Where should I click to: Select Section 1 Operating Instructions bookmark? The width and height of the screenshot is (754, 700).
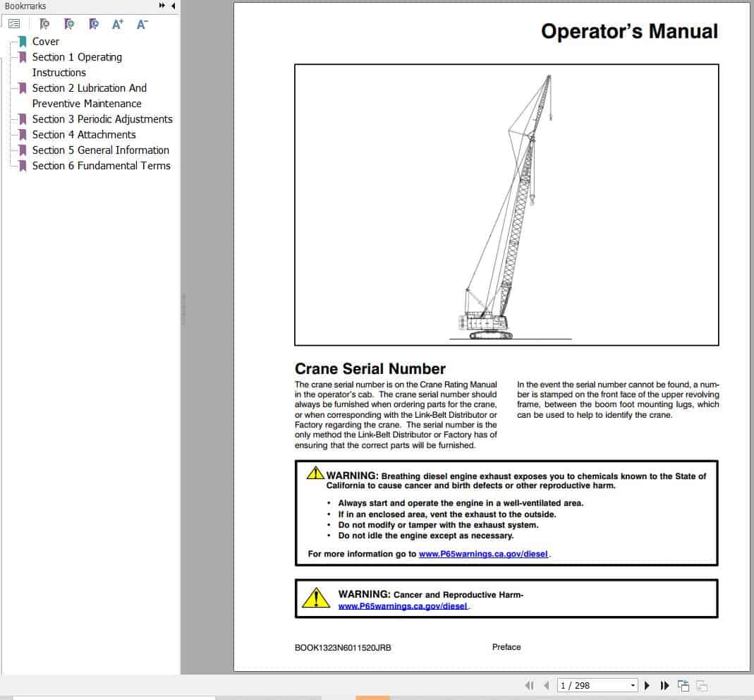[x=78, y=56]
